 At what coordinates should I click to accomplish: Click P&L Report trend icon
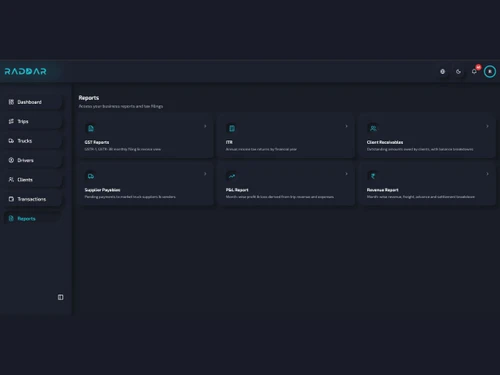tap(232, 176)
